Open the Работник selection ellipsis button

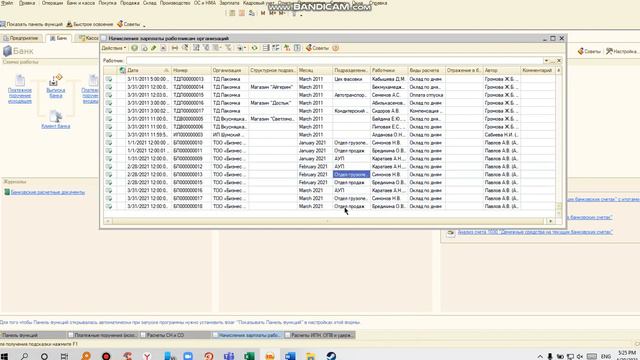pos(552,60)
